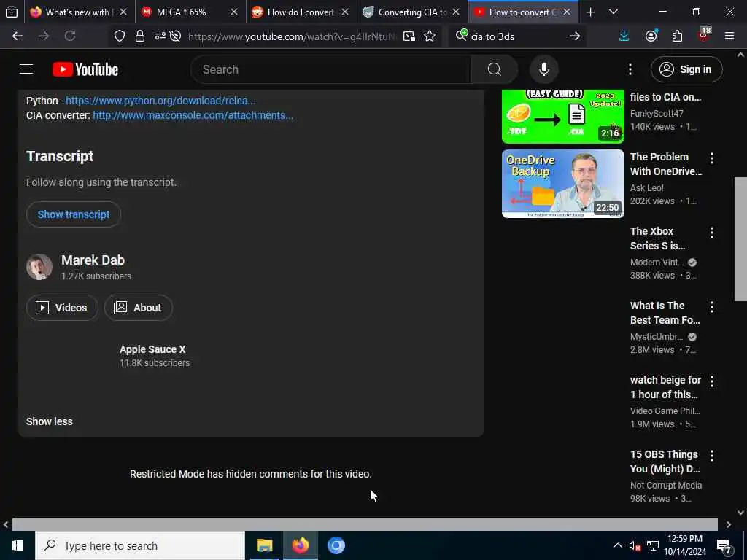
Task: Open the Firefox View button
Action: (x=12, y=12)
